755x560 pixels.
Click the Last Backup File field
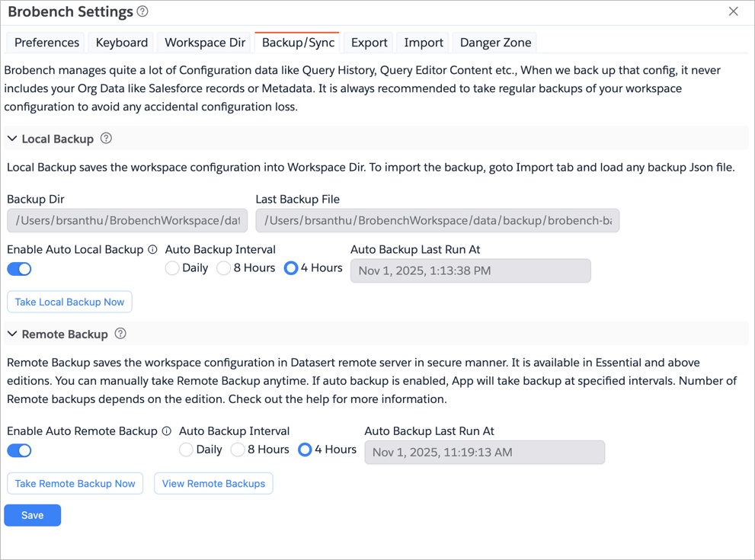(x=437, y=221)
